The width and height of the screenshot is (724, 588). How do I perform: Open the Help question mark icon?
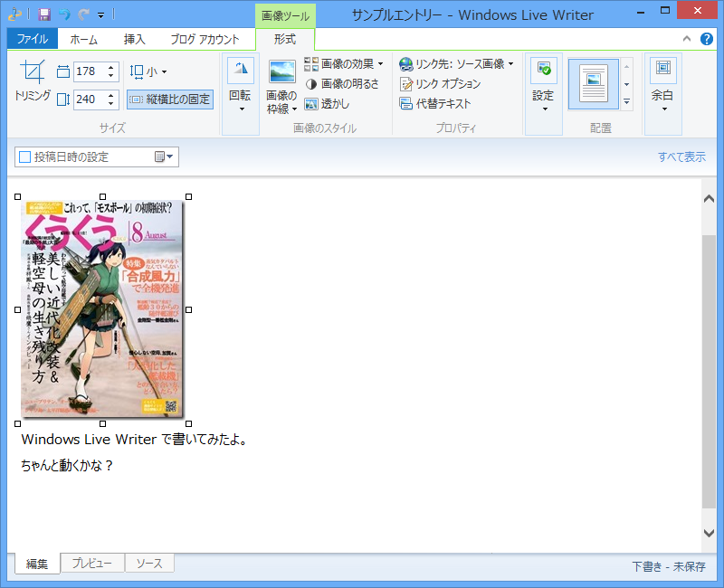(x=707, y=39)
